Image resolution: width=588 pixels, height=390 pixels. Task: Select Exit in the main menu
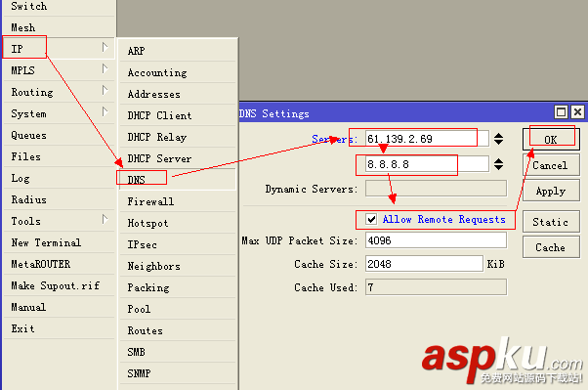pos(59,328)
